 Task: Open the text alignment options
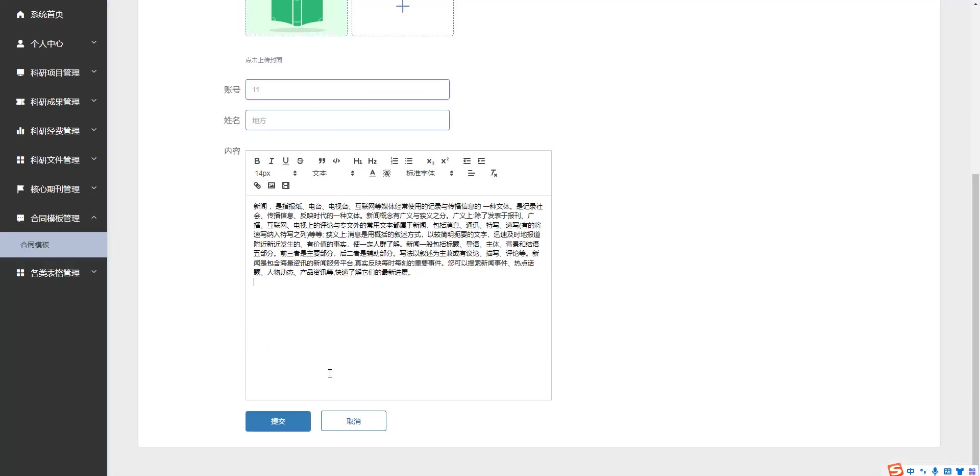click(472, 173)
